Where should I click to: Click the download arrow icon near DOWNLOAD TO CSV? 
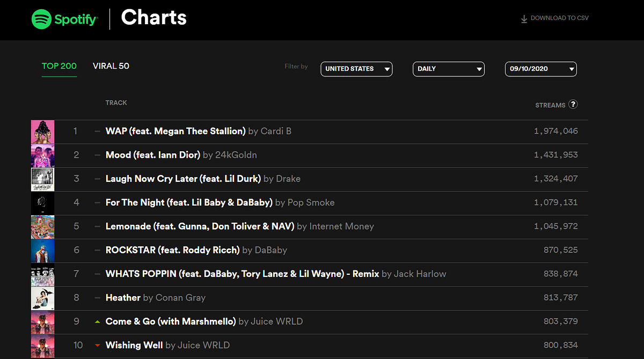(x=523, y=18)
